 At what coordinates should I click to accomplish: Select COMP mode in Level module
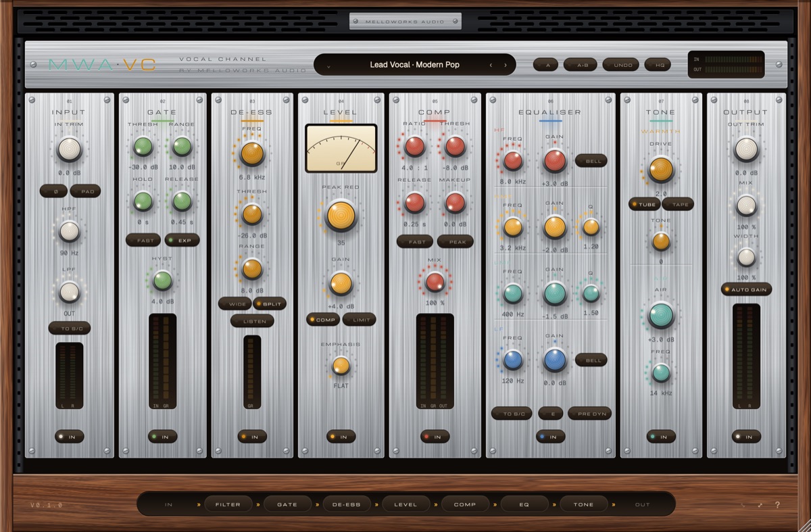tap(323, 320)
